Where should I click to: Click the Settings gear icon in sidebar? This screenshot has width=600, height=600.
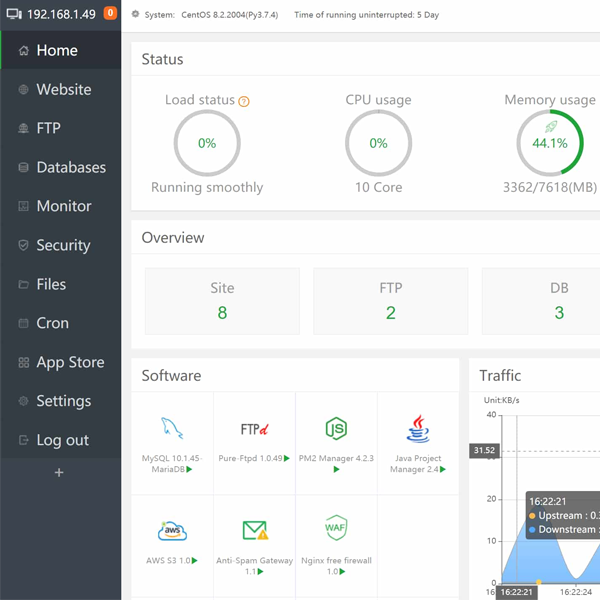click(x=23, y=401)
